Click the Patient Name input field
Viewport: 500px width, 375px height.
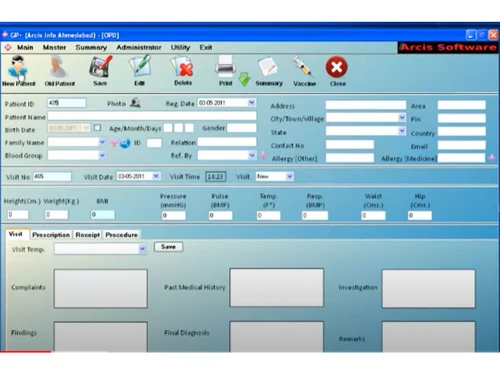(152, 116)
